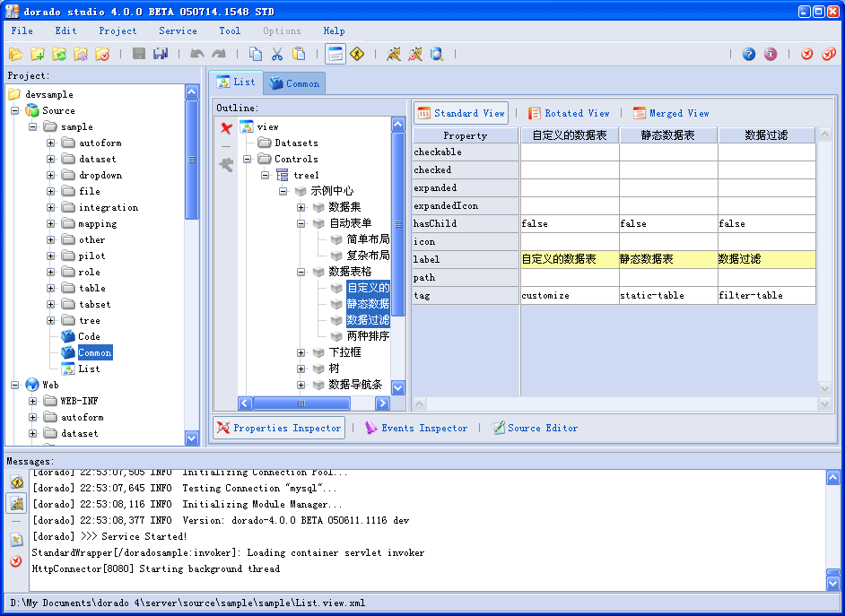The width and height of the screenshot is (845, 616).
Task: Click the Tomcat start service icon
Action: point(394,54)
